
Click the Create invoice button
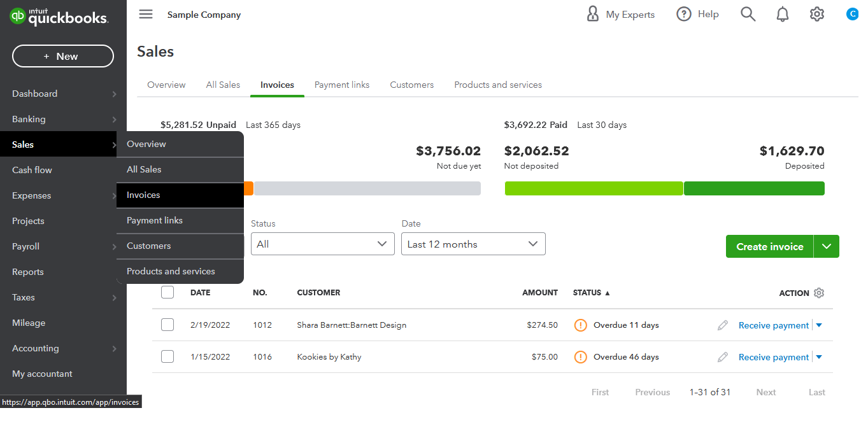pyautogui.click(x=769, y=246)
